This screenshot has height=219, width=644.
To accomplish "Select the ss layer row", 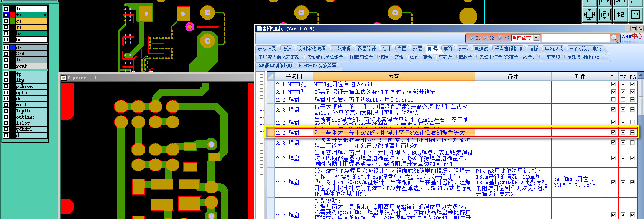I will coord(31,27).
